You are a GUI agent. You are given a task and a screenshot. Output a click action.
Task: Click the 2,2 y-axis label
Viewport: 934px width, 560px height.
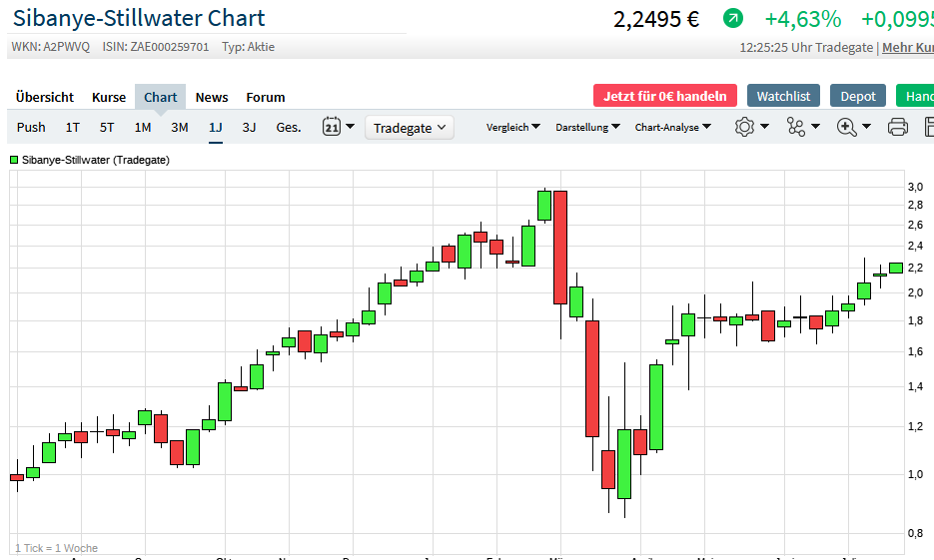coord(915,268)
